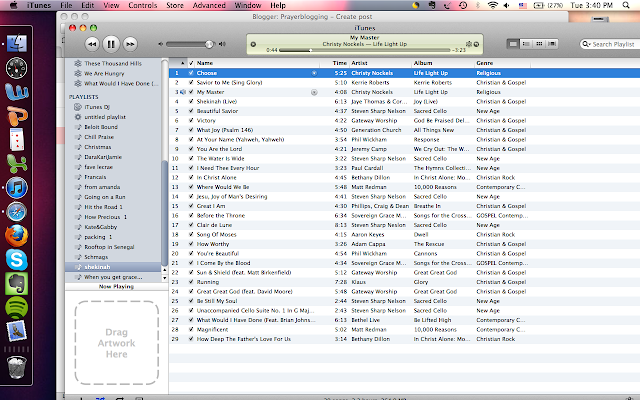Skip back to the previous track
This screenshot has width=640, height=400.
[92, 44]
